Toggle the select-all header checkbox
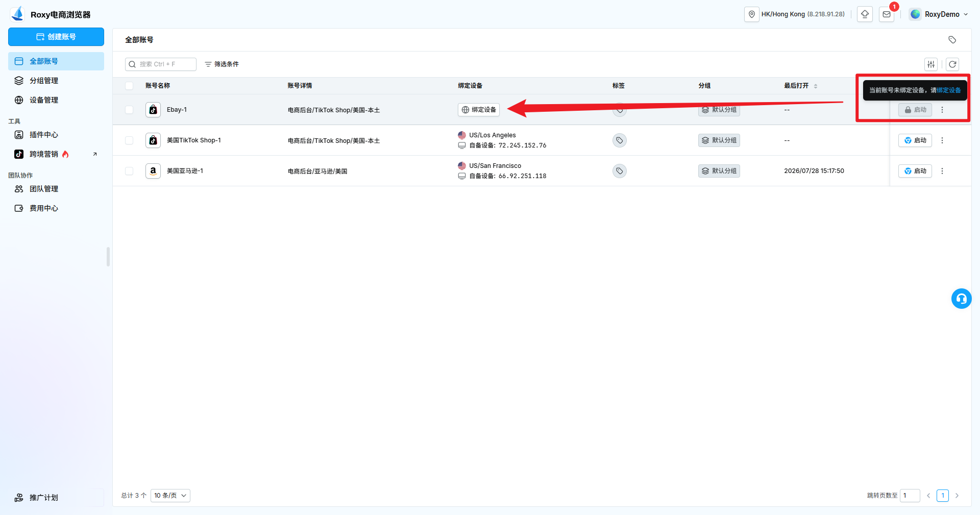This screenshot has width=980, height=515. (129, 86)
